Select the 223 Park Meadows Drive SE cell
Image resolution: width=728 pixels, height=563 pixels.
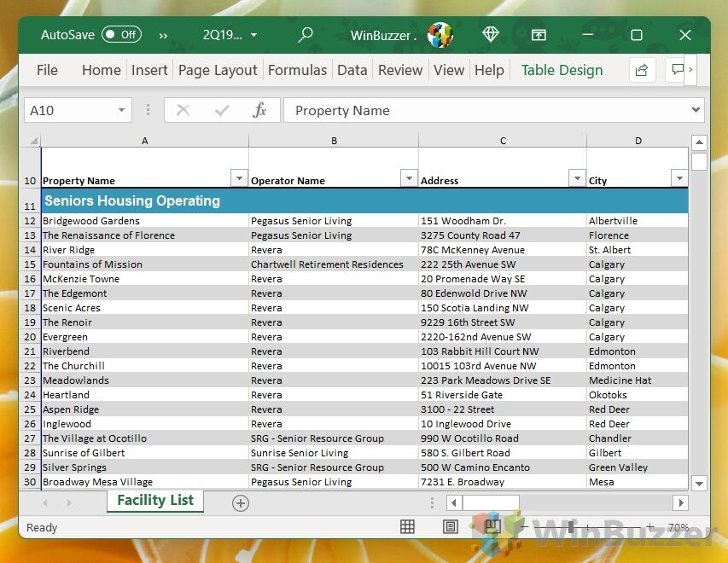coord(503,380)
